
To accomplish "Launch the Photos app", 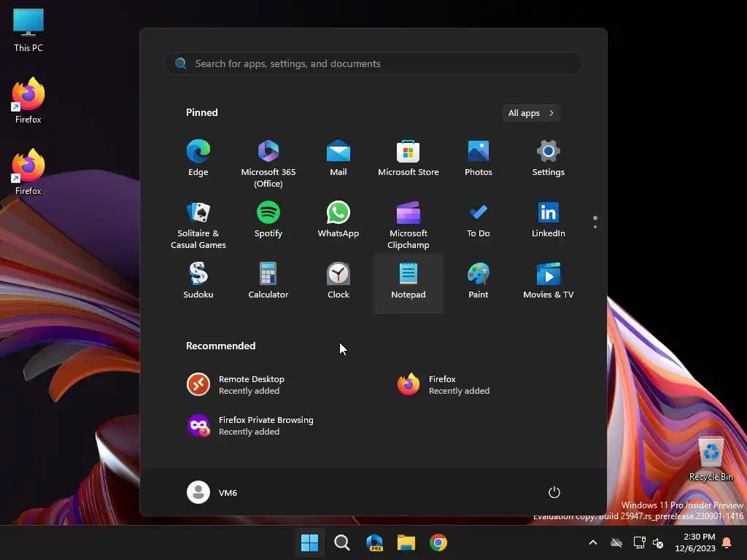I will pyautogui.click(x=479, y=158).
